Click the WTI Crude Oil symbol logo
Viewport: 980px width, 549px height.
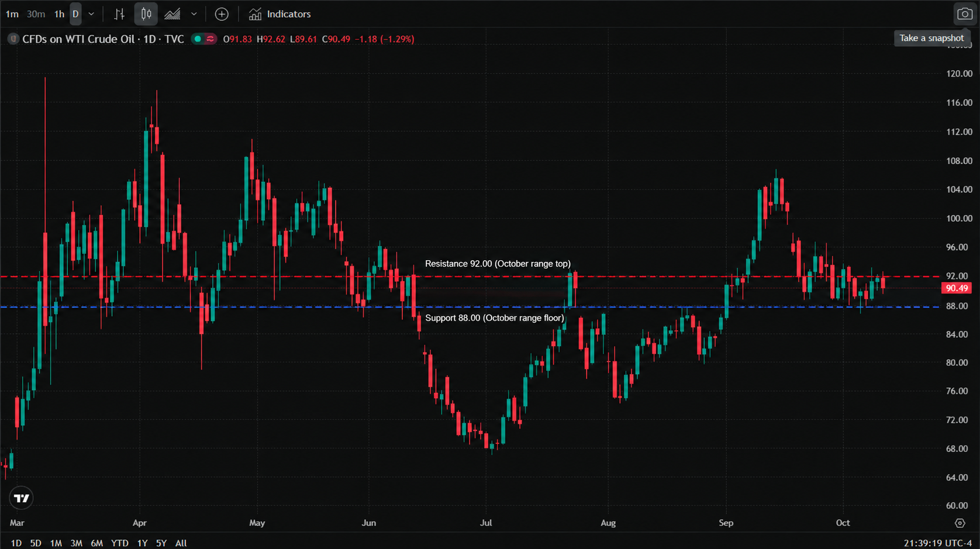pyautogui.click(x=13, y=39)
